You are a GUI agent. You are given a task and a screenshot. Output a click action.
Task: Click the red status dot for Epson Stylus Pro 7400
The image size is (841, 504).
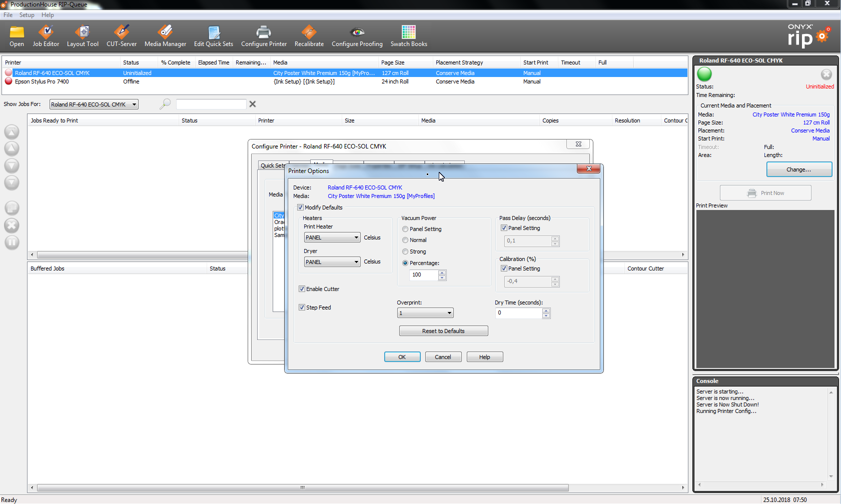tap(9, 81)
